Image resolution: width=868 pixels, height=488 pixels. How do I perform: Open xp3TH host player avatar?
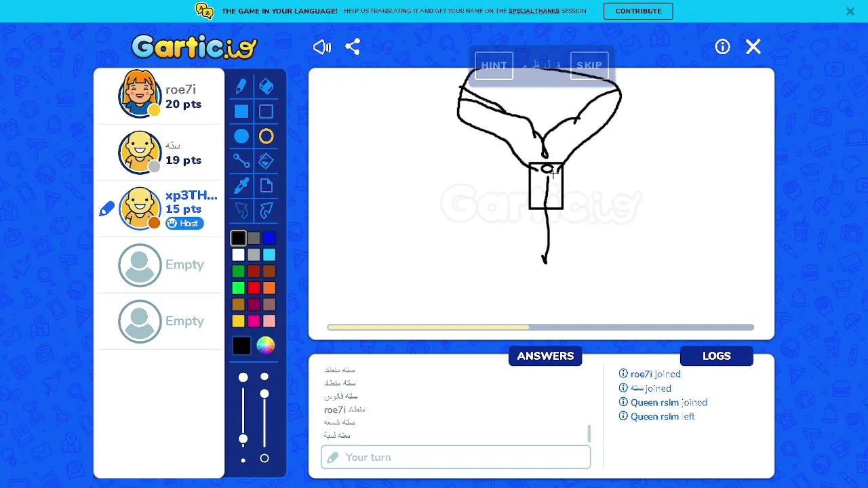[x=140, y=208]
